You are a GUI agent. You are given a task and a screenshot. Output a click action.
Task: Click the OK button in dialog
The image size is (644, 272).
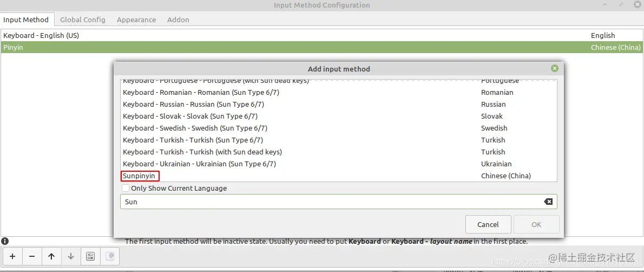point(536,224)
